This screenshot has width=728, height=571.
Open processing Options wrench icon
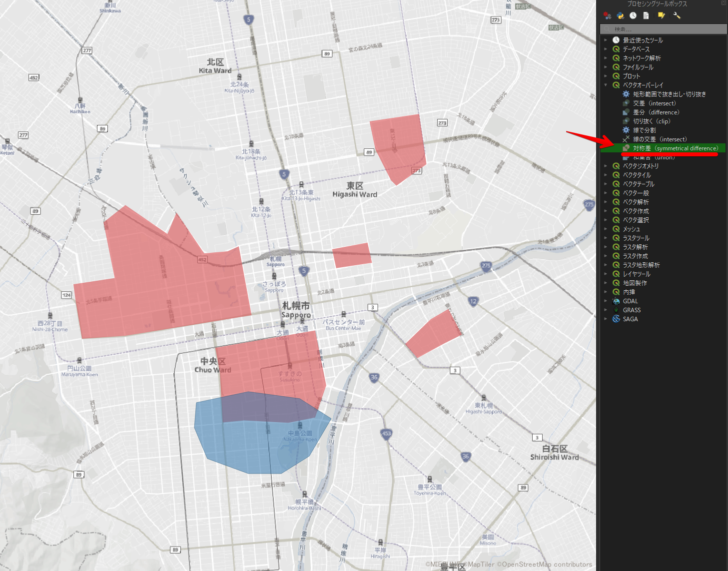(677, 15)
